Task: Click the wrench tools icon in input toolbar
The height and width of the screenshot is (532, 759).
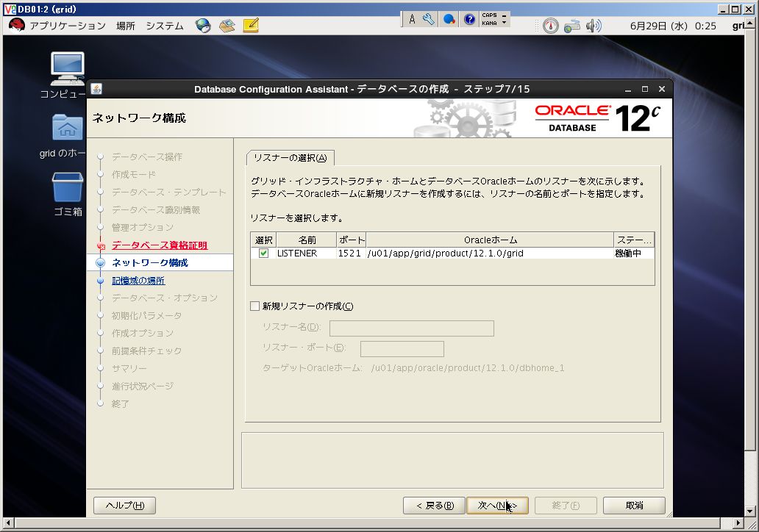Action: [x=428, y=19]
